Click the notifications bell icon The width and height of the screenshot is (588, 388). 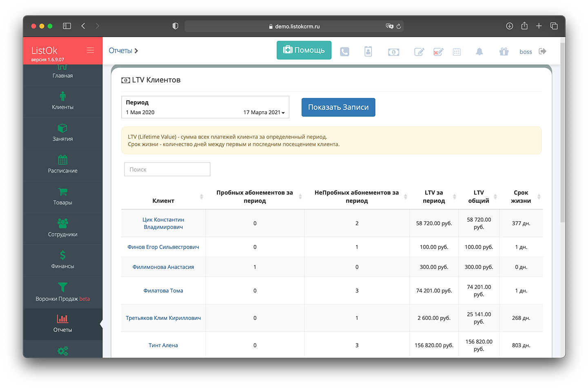[x=479, y=52]
